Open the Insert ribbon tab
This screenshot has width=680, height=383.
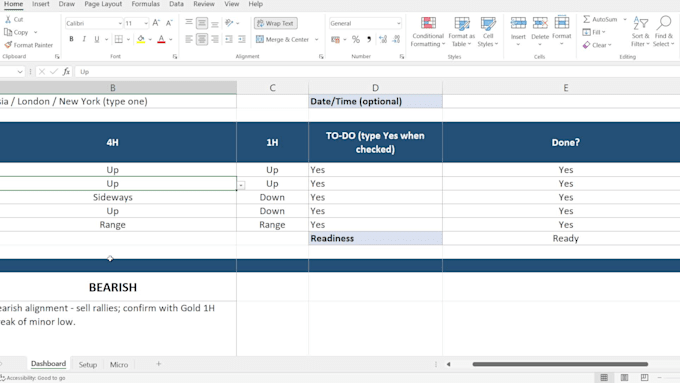click(40, 4)
